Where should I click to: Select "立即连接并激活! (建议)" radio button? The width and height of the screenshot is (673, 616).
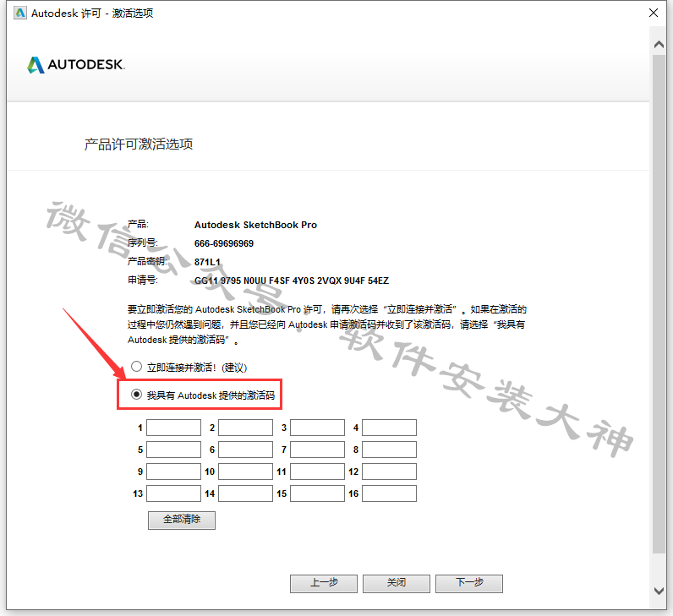pyautogui.click(x=136, y=367)
